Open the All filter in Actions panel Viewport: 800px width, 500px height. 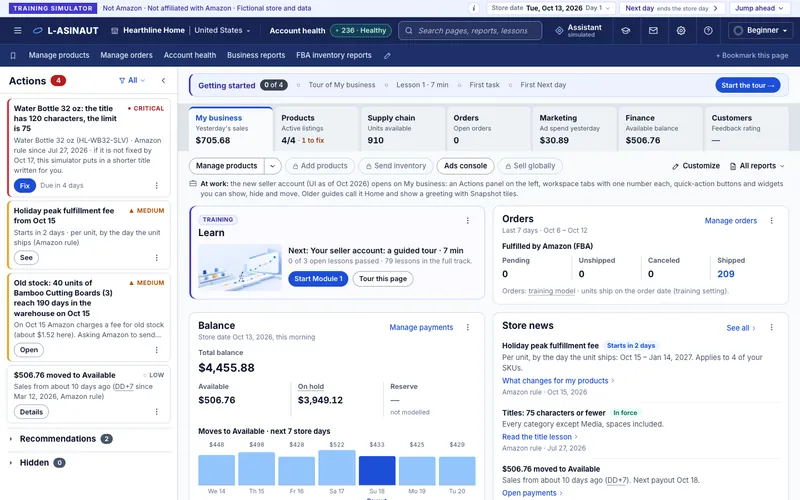tap(132, 81)
